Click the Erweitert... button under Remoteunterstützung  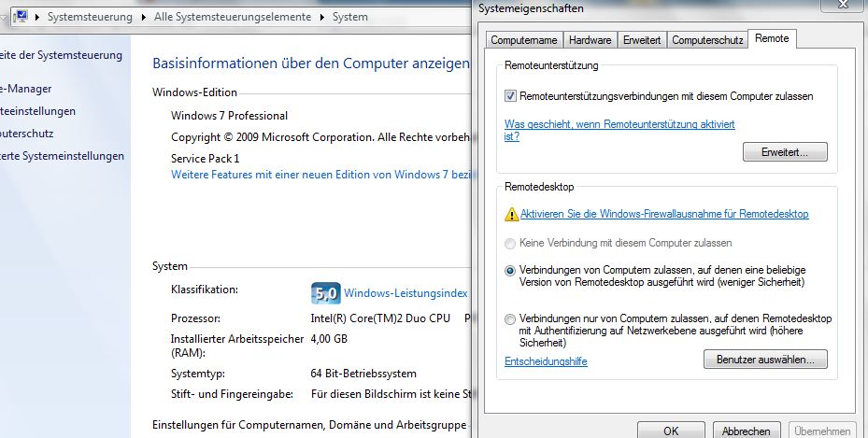tap(785, 152)
